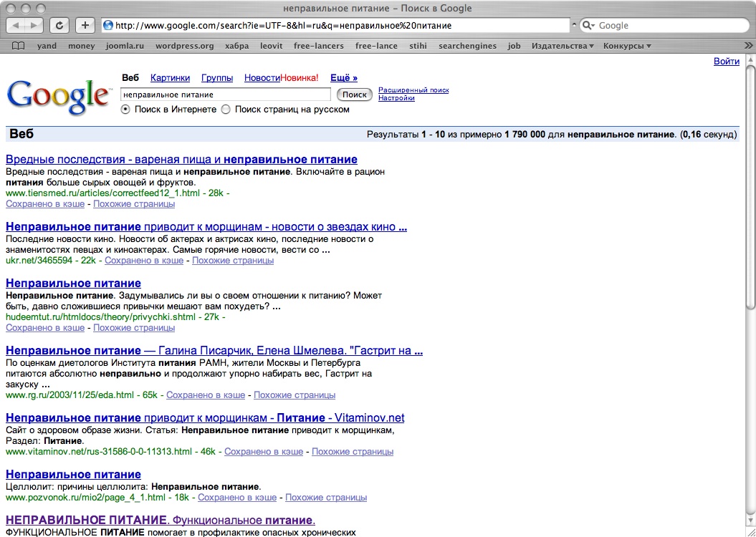Open the searchengines bookmark

467,47
